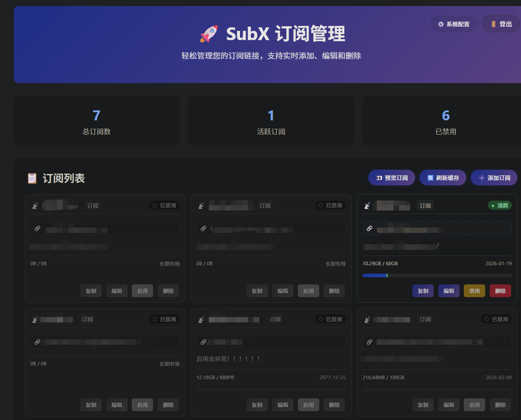The height and width of the screenshot is (420, 521).
Task: Click the rocket icon beside SubX 订阅管理
Action: coord(209,34)
